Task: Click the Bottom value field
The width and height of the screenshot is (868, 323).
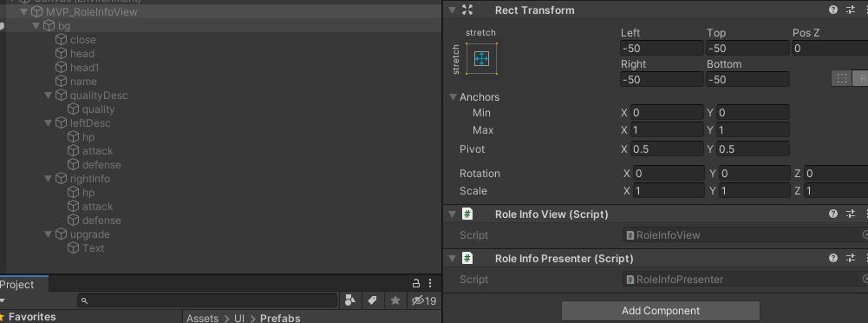Action: pyautogui.click(x=747, y=79)
